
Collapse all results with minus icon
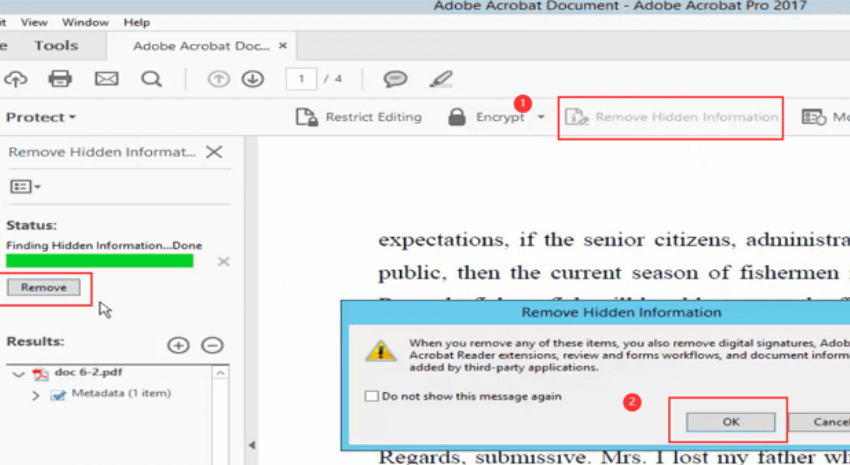[212, 345]
